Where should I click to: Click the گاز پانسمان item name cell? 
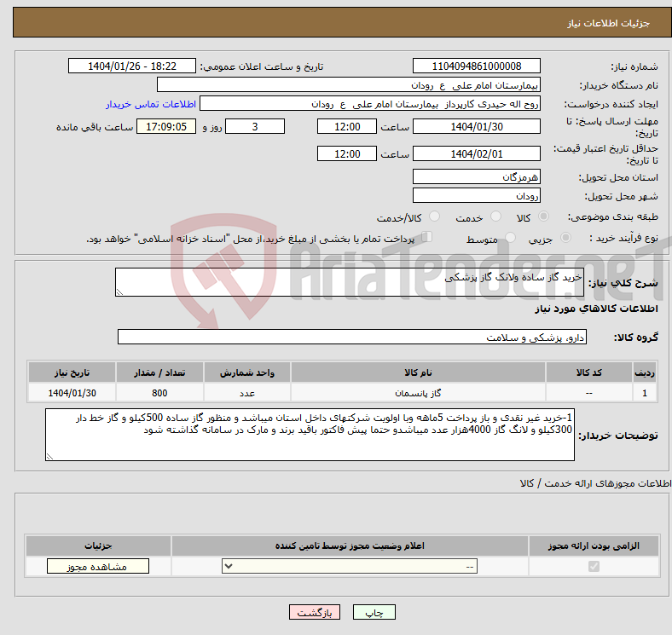click(x=418, y=392)
